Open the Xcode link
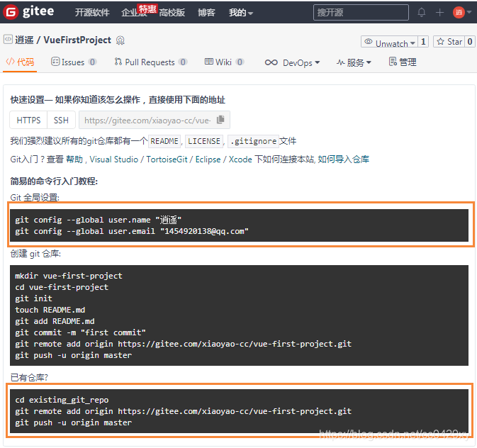Screen dimensions: 477x448 pyautogui.click(x=240, y=159)
